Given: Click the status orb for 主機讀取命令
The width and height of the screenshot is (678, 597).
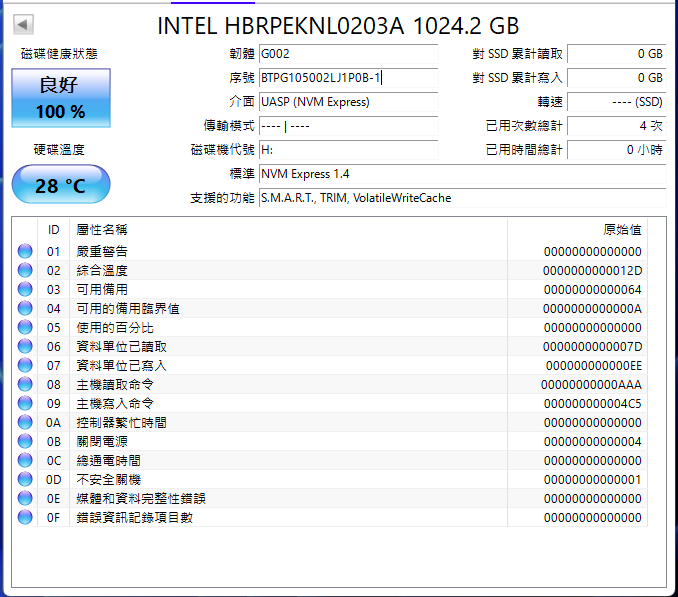Looking at the screenshot, I should [25, 384].
